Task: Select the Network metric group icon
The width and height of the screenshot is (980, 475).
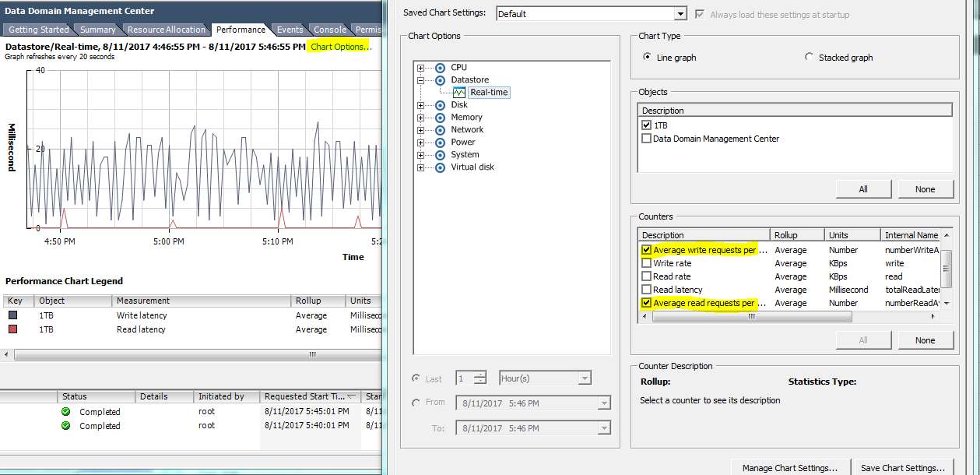Action: coord(441,129)
